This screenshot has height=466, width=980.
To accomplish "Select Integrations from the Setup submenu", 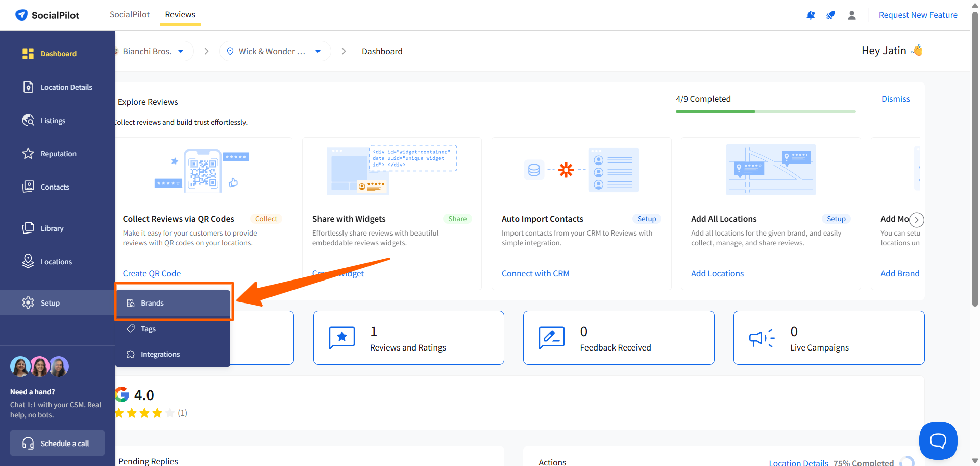I will tap(173, 354).
